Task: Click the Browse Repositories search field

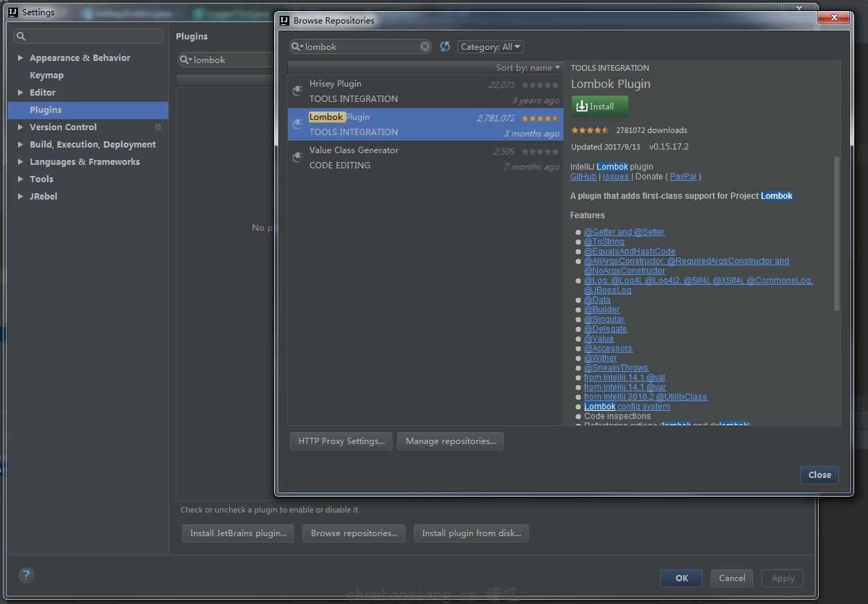Action: [361, 46]
